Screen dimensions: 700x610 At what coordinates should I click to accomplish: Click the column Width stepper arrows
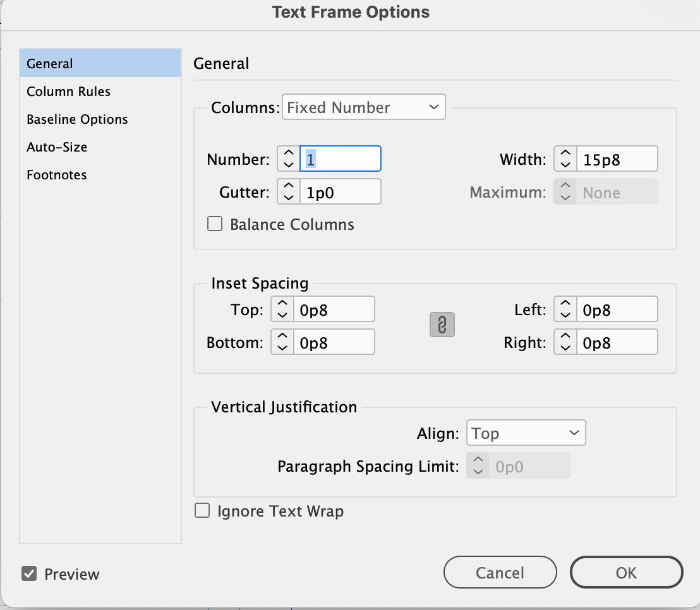pyautogui.click(x=565, y=158)
